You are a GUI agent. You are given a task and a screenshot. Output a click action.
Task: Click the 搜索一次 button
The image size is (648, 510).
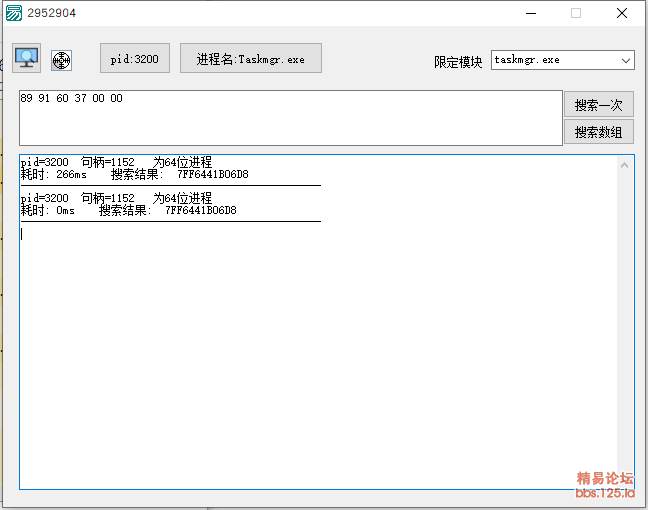pyautogui.click(x=598, y=105)
